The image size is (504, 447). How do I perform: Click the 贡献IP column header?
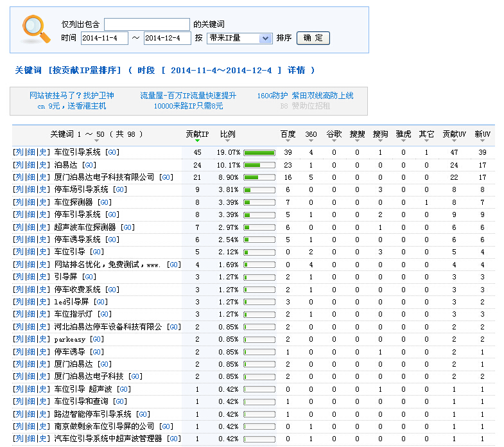pos(196,134)
